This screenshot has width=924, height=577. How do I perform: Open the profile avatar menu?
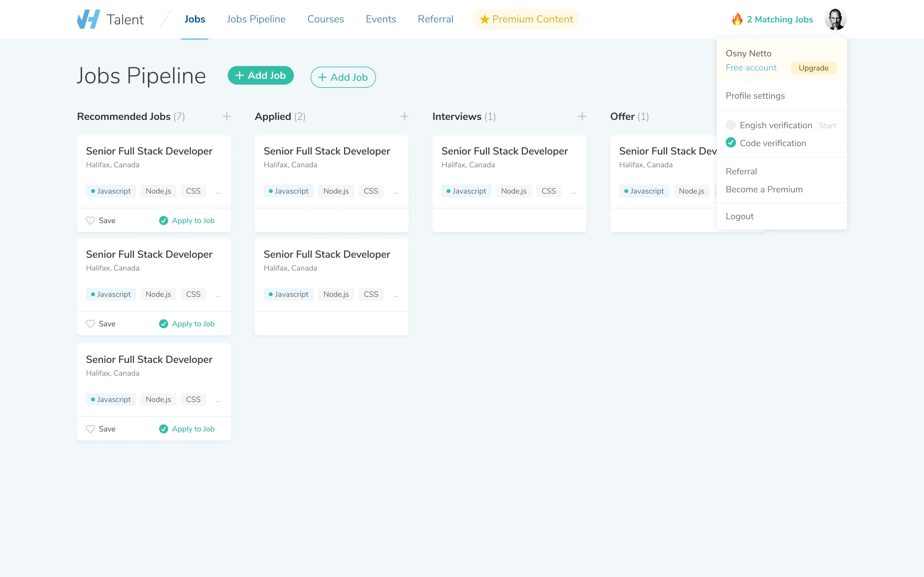tap(836, 19)
